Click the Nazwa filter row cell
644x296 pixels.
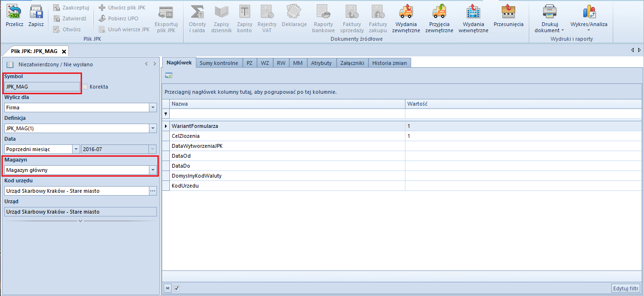coord(287,114)
